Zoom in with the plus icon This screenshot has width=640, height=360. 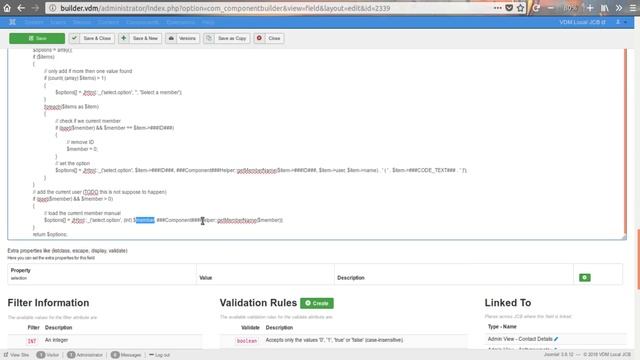point(589,8)
